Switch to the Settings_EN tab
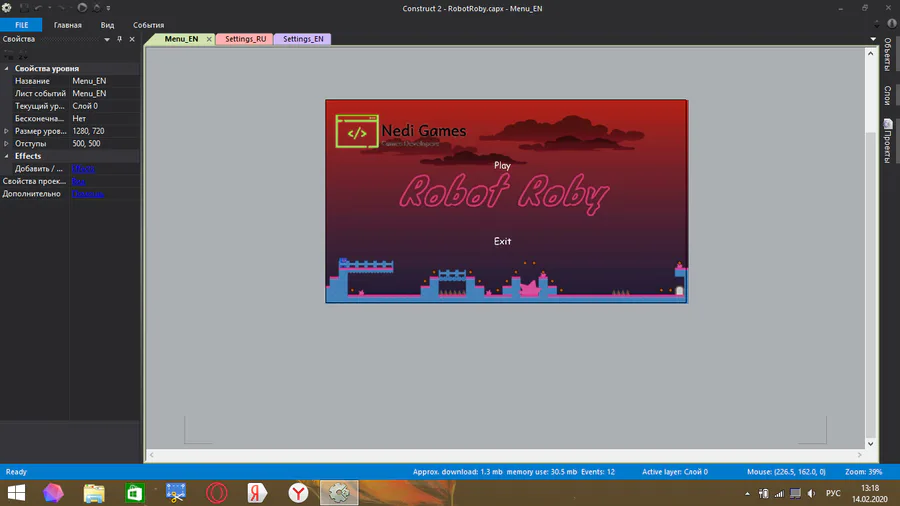Image resolution: width=900 pixels, height=506 pixels. (x=303, y=39)
